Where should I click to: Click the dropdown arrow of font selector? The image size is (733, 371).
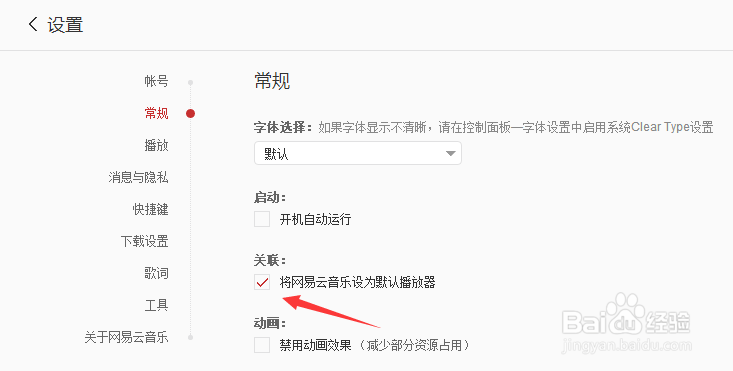tap(450, 153)
